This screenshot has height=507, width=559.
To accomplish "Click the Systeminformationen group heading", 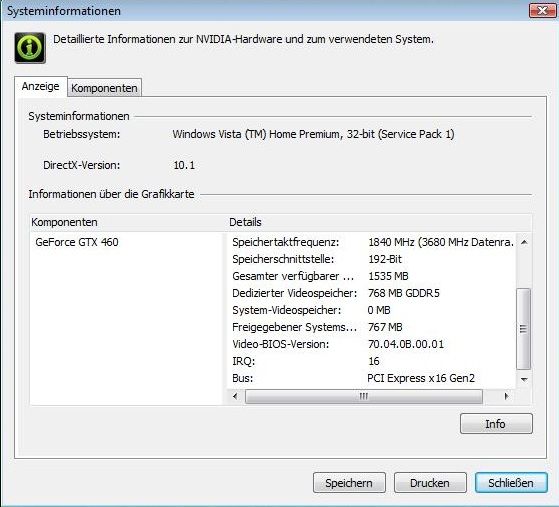I will [x=79, y=116].
